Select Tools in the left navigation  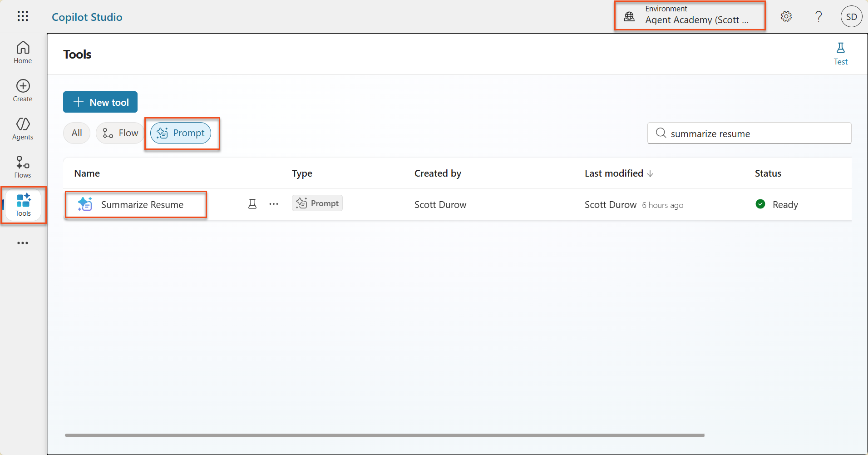click(x=23, y=205)
